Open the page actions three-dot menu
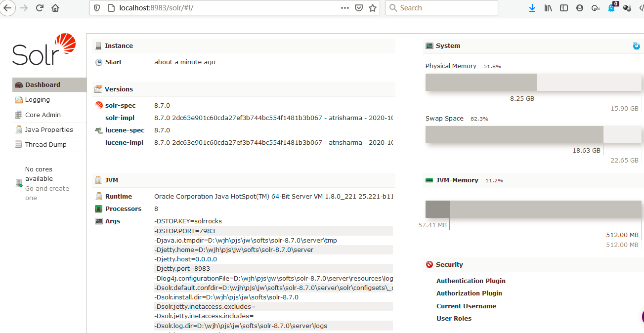 (x=345, y=8)
